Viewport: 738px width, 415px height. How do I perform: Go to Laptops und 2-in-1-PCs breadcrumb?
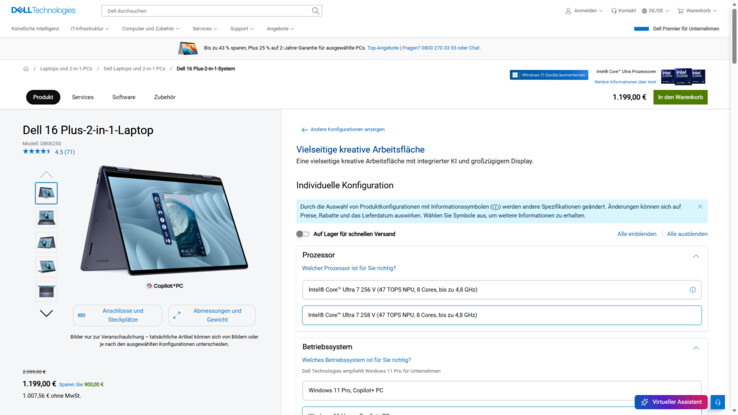point(66,69)
